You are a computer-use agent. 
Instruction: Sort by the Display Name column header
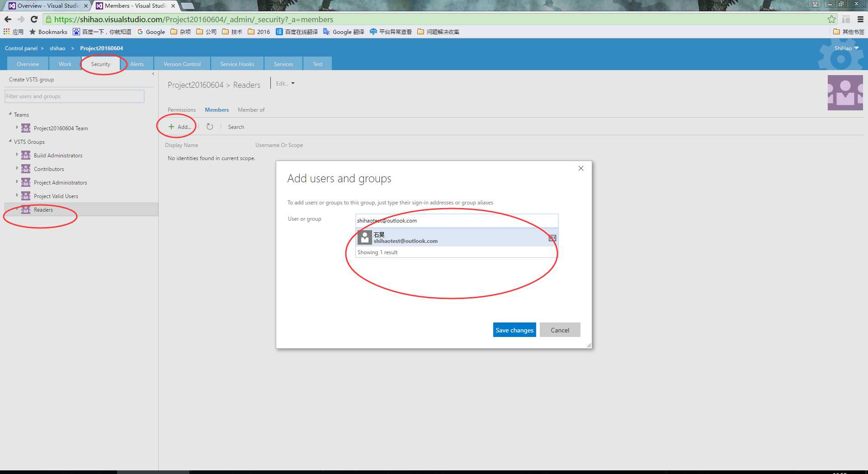(181, 145)
